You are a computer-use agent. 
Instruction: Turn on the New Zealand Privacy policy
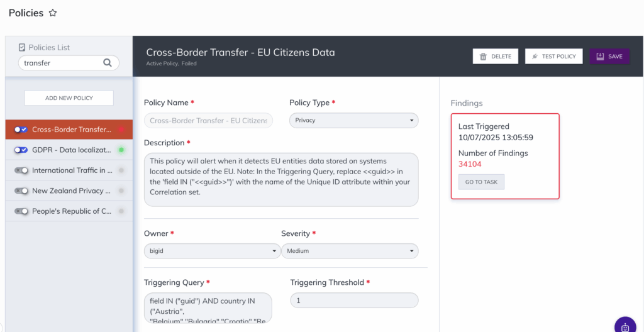[x=21, y=191]
